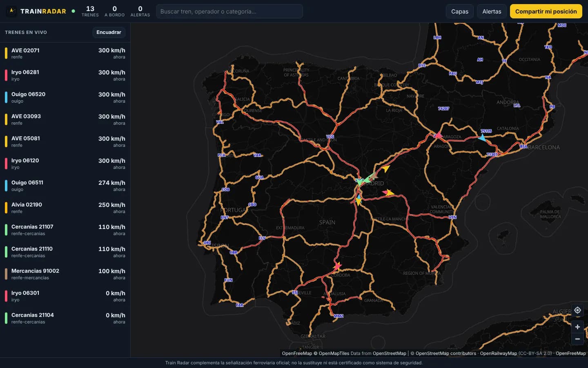Click the Encuadrar button
This screenshot has height=368, width=588.
(109, 32)
